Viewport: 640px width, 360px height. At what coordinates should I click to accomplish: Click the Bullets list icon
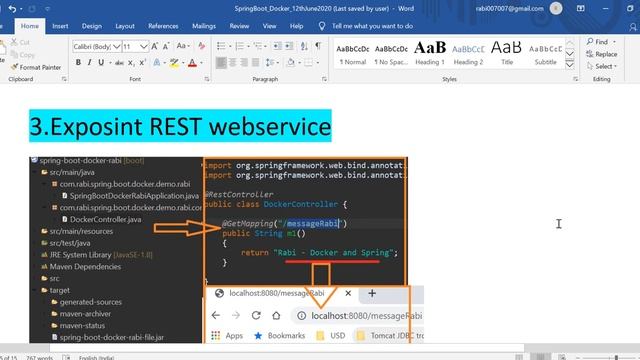click(x=221, y=46)
